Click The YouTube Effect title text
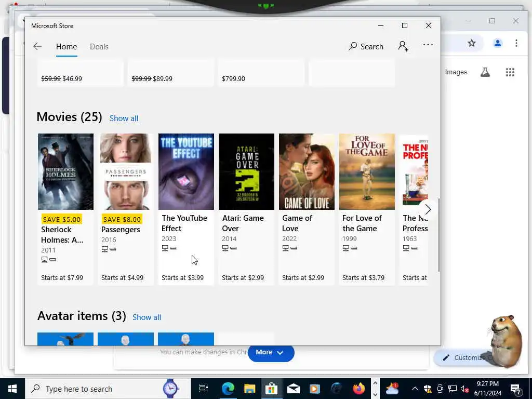The image size is (532, 399). pos(184,223)
